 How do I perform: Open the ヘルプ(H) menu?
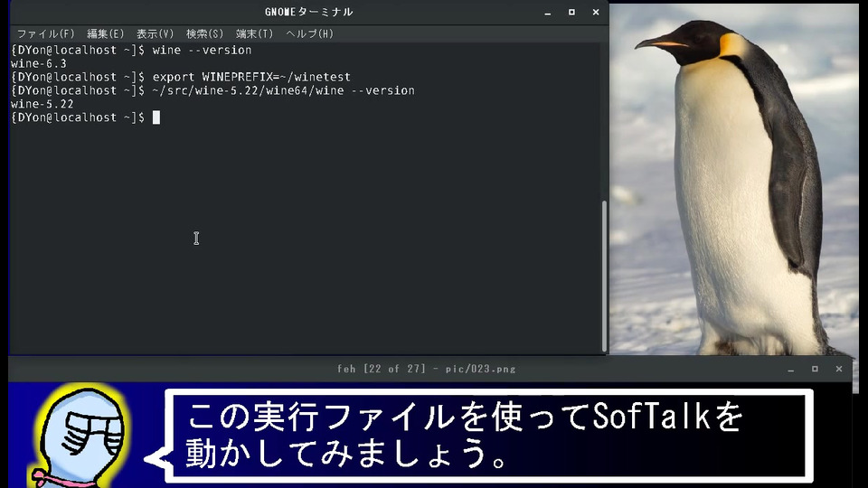tap(309, 33)
